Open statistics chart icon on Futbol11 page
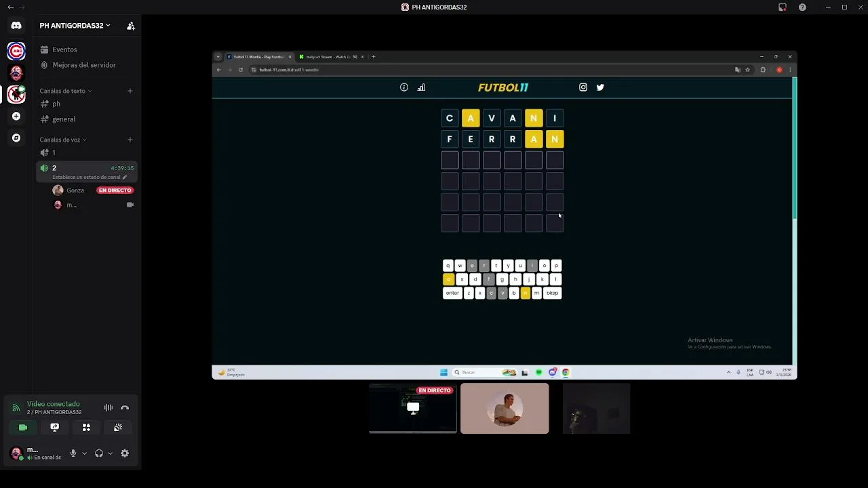868x488 pixels. point(421,87)
